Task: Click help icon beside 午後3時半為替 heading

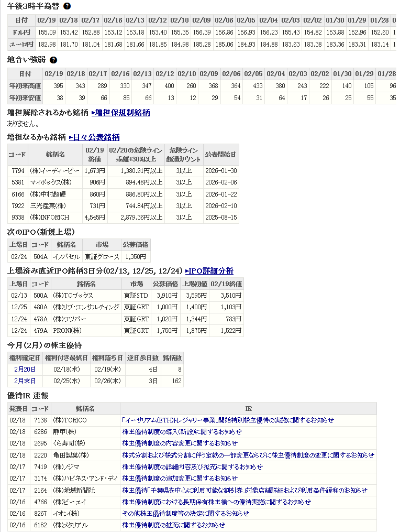Action: tap(67, 6)
